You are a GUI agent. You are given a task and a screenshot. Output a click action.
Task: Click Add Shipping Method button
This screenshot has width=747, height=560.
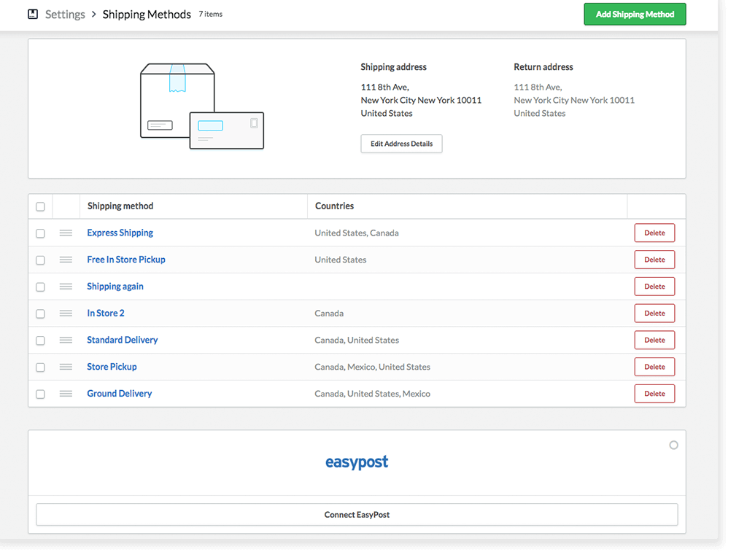(635, 15)
